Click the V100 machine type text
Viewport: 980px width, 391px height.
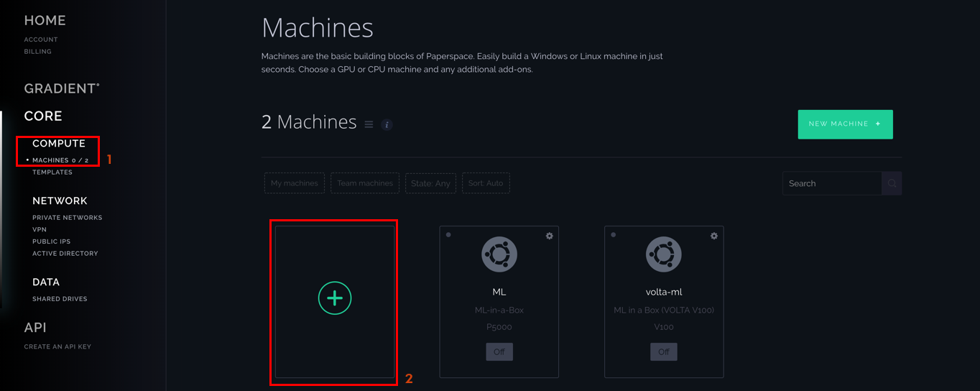(x=664, y=327)
